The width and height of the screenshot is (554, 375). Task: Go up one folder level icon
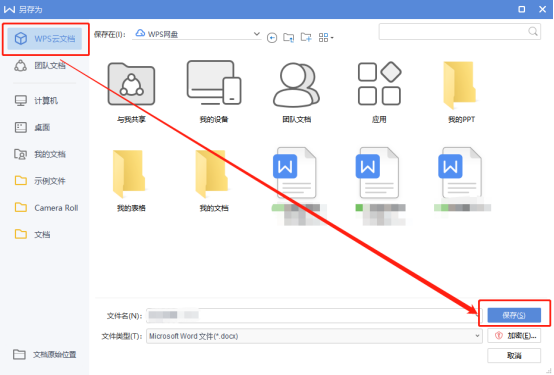click(289, 37)
